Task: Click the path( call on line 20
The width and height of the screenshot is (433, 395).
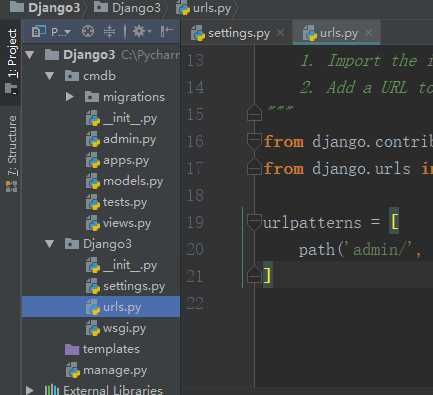Action: point(321,250)
